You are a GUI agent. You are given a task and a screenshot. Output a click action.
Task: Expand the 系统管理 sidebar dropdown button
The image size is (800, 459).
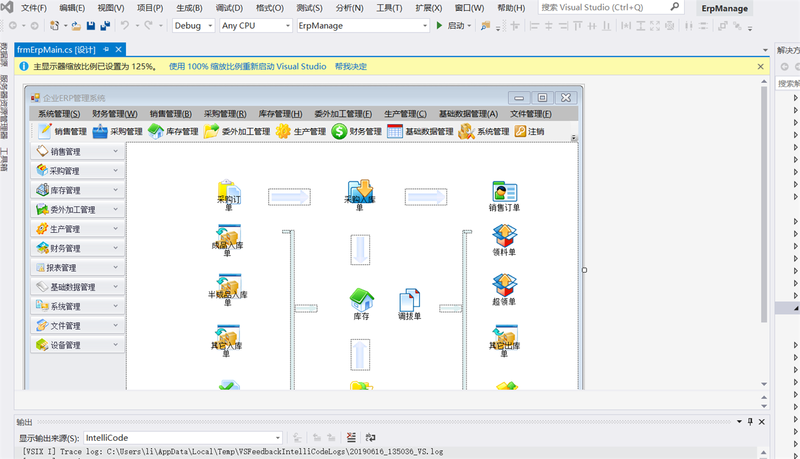[116, 307]
